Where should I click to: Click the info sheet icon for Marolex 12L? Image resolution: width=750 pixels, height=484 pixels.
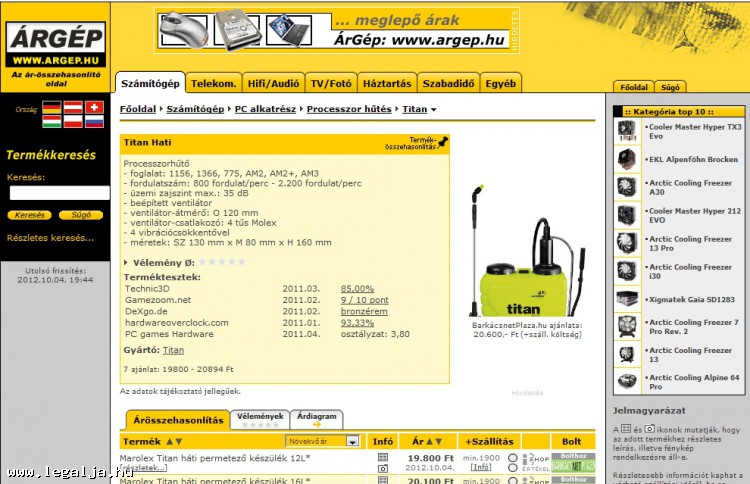382,457
